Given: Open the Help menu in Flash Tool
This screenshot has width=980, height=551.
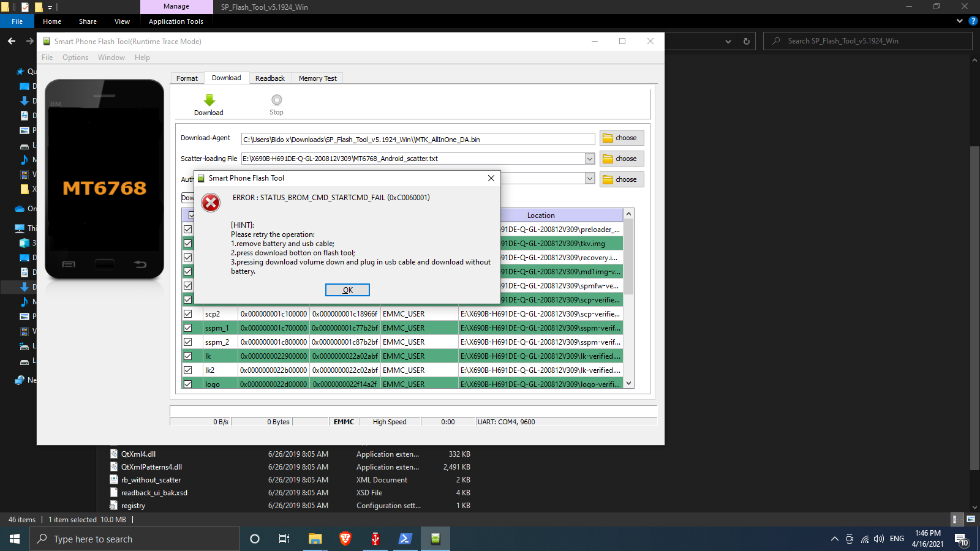Looking at the screenshot, I should [x=142, y=58].
